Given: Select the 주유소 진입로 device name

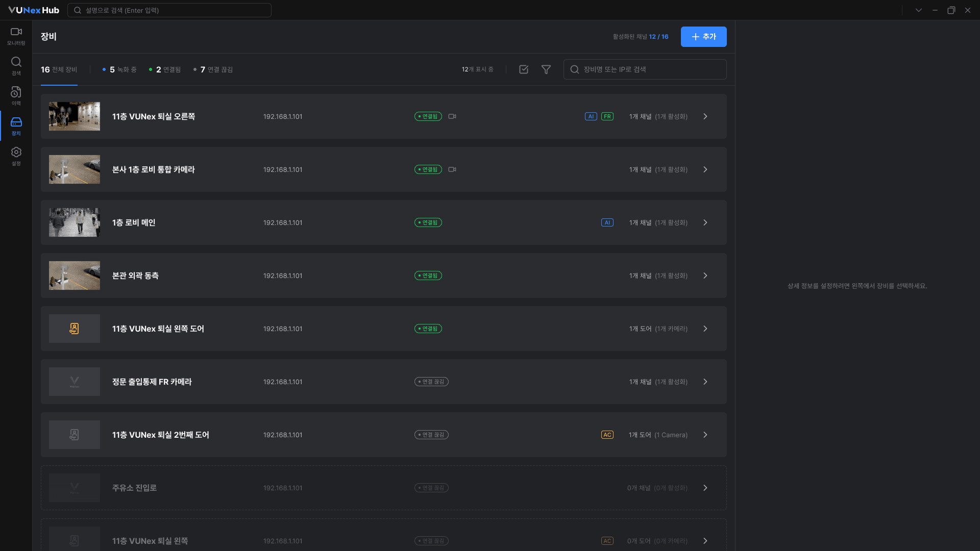Looking at the screenshot, I should coord(134,488).
